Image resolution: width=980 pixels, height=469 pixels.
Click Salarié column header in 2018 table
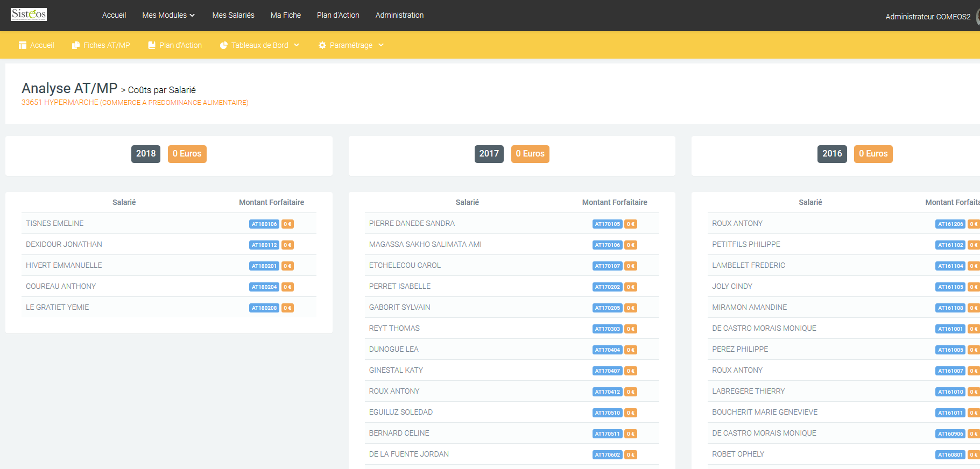(x=124, y=202)
